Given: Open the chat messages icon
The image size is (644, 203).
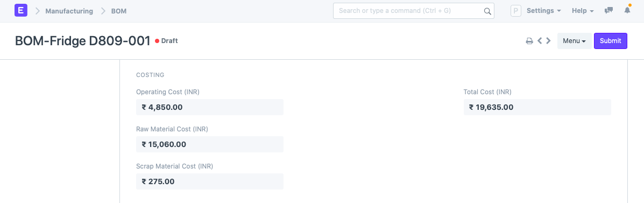Looking at the screenshot, I should (x=608, y=11).
